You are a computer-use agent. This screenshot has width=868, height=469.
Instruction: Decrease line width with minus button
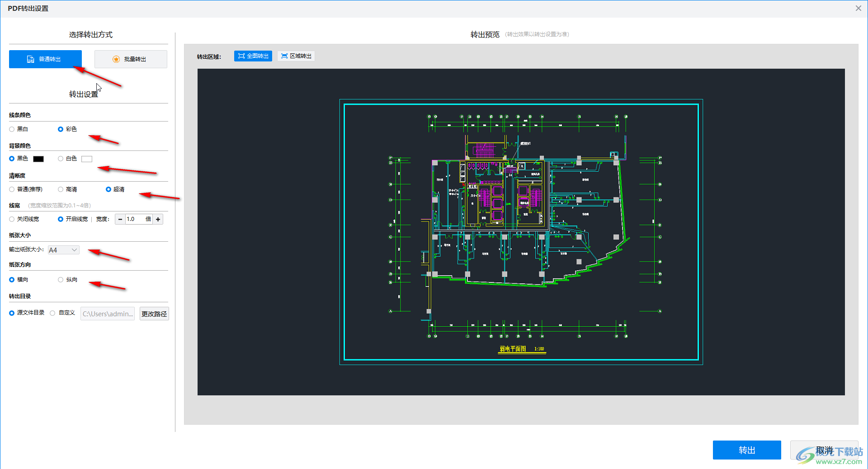click(120, 219)
